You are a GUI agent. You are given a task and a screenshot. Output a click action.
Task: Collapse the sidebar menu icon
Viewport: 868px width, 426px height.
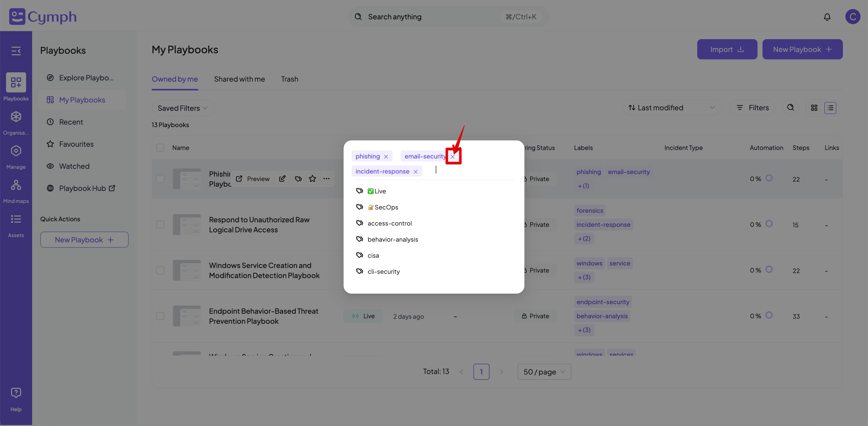pos(16,51)
